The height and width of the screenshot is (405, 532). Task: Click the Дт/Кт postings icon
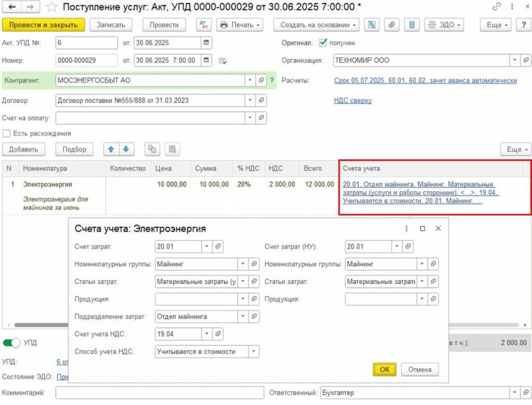click(x=204, y=25)
